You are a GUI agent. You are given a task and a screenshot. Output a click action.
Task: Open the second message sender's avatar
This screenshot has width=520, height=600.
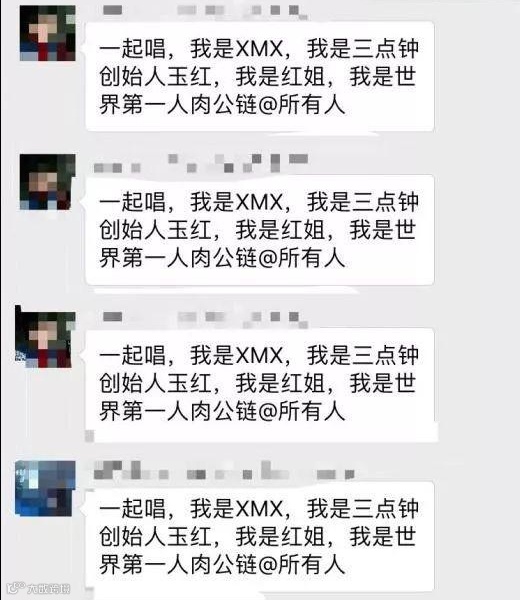[47, 182]
